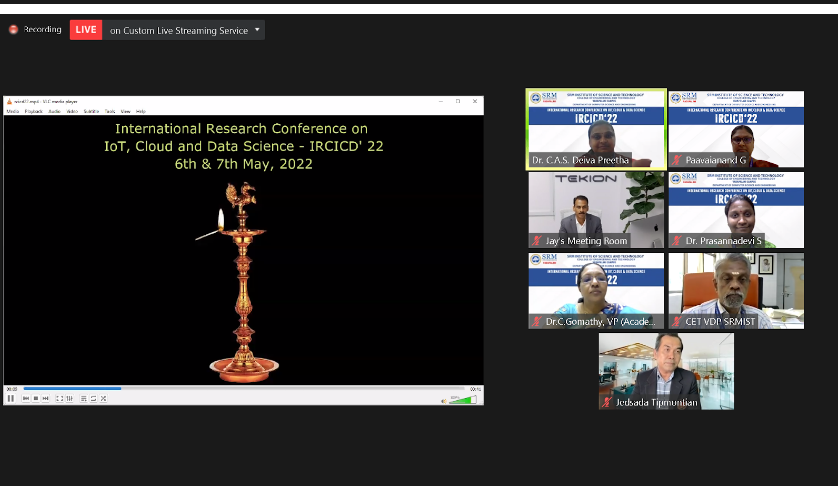Adjust the VLC volume slider
The height and width of the screenshot is (486, 838).
[462, 399]
